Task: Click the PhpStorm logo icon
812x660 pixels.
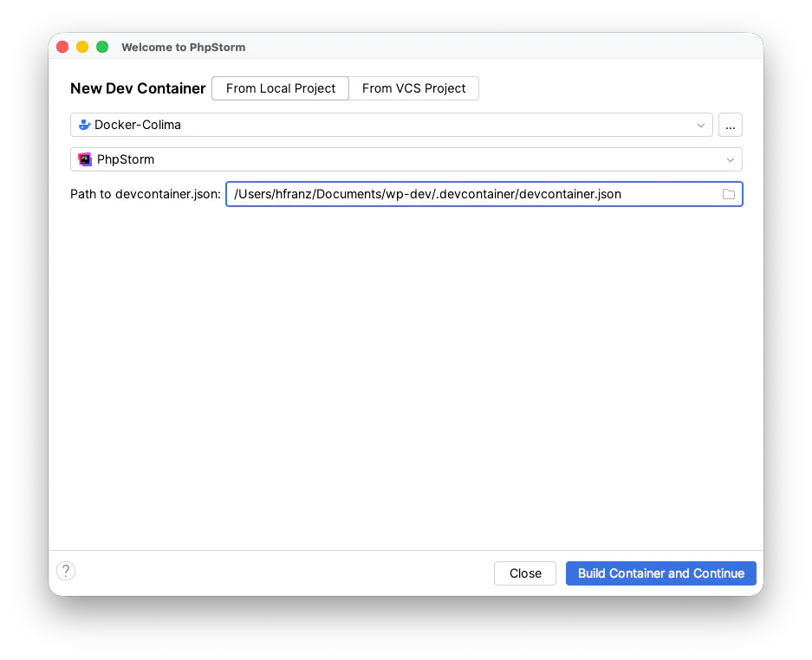Action: pos(85,159)
